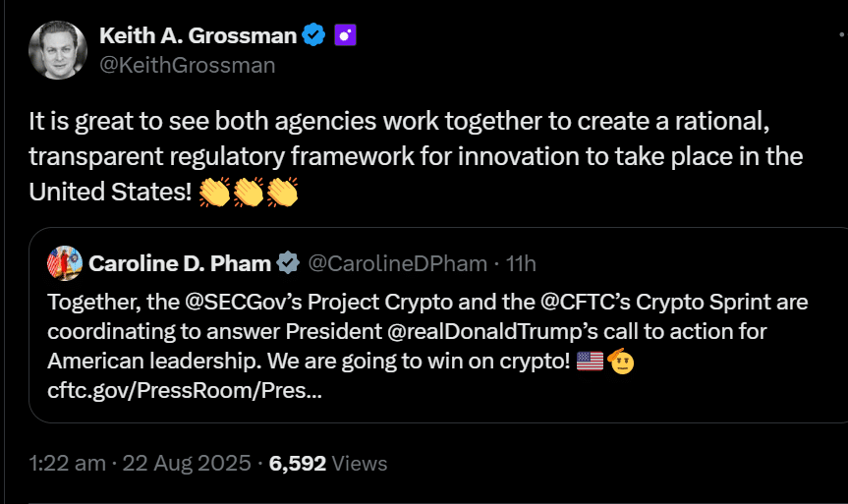
Task: Click the US flag emoji
Action: (589, 361)
